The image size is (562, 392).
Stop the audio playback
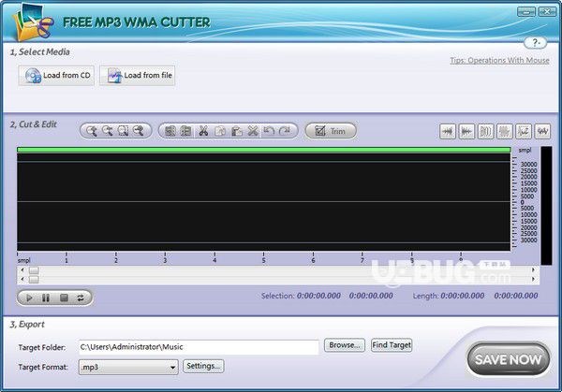coord(64,298)
